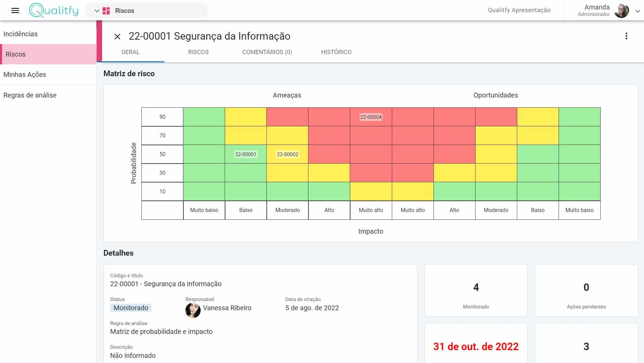
Task: Open the three-dot more options menu
Action: coord(626,36)
